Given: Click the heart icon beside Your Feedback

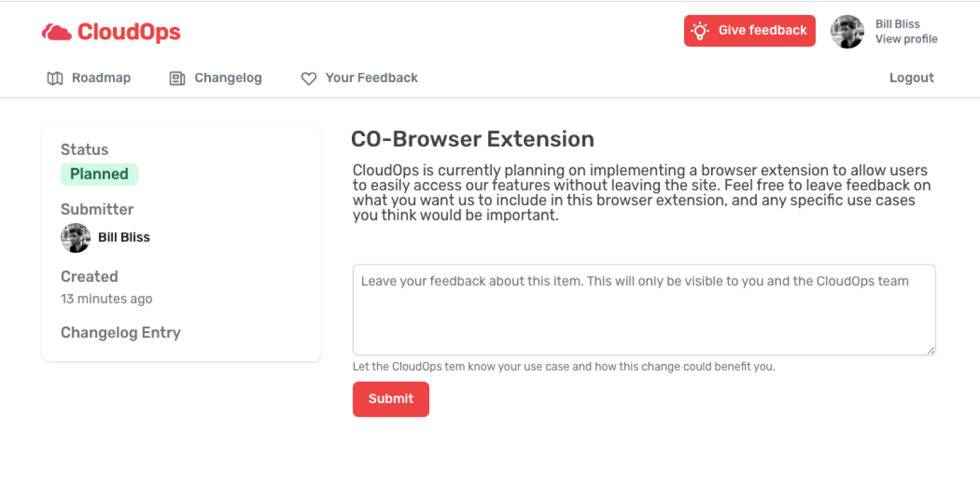Looking at the screenshot, I should [309, 79].
